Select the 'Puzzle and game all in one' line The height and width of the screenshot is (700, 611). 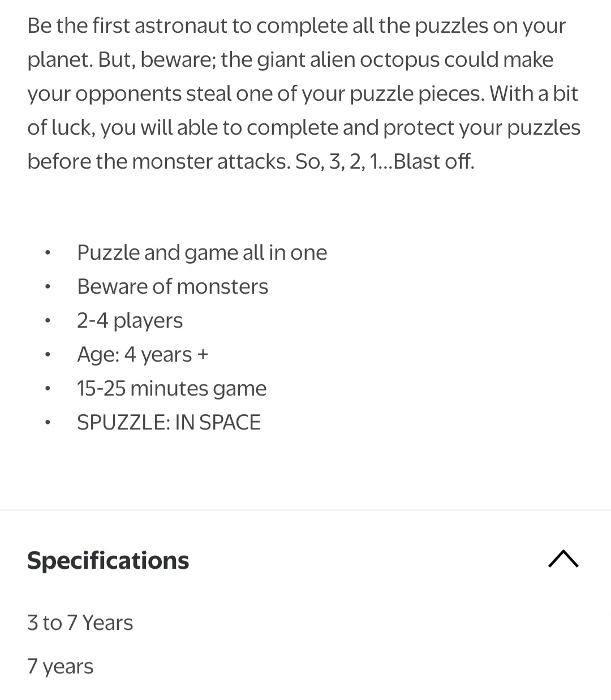(202, 252)
